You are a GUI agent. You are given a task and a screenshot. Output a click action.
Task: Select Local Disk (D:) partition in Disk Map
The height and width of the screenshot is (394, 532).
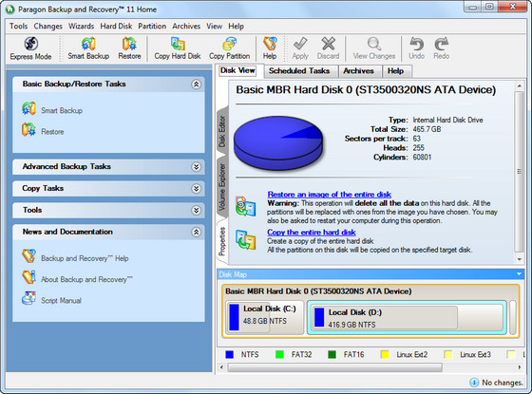(x=408, y=317)
